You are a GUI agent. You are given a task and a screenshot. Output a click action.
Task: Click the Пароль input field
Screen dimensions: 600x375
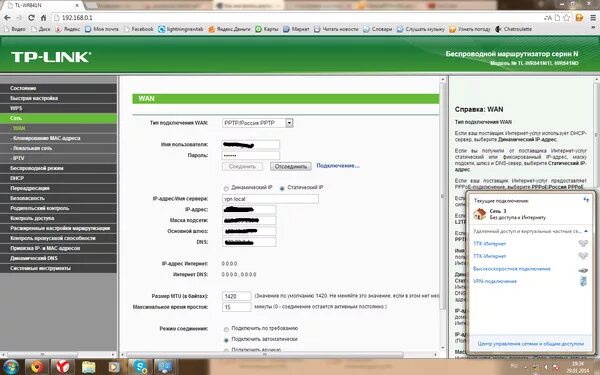251,155
